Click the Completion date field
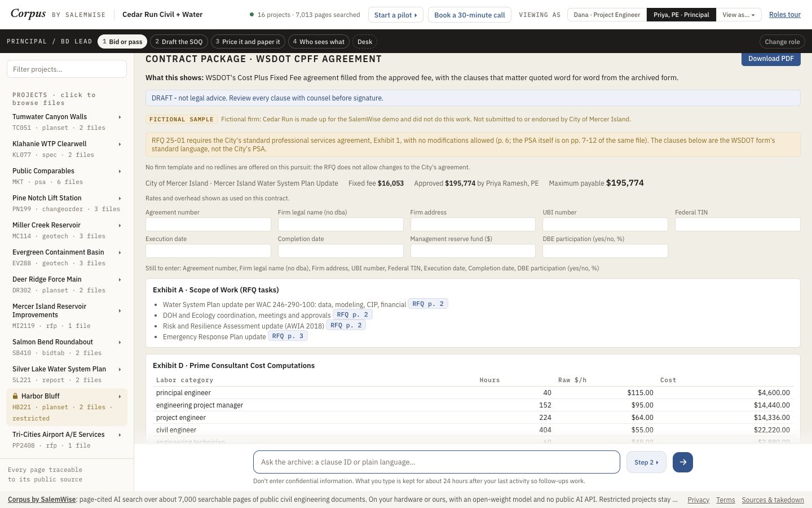The height and width of the screenshot is (508, 812). pos(341,251)
